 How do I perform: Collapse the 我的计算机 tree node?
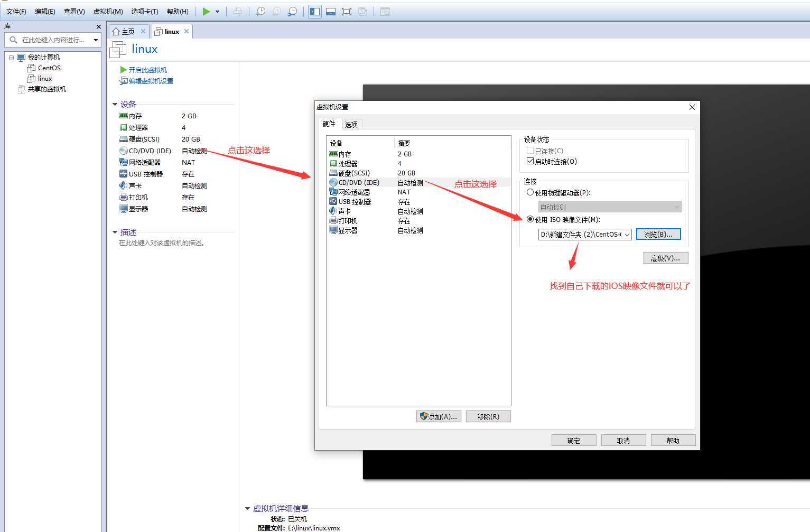point(11,58)
